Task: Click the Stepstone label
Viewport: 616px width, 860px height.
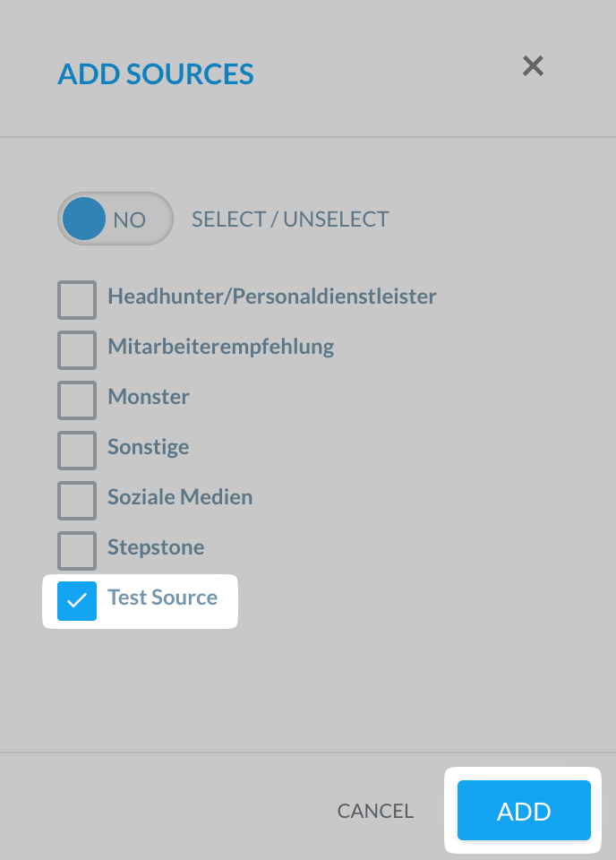Action: [x=156, y=547]
